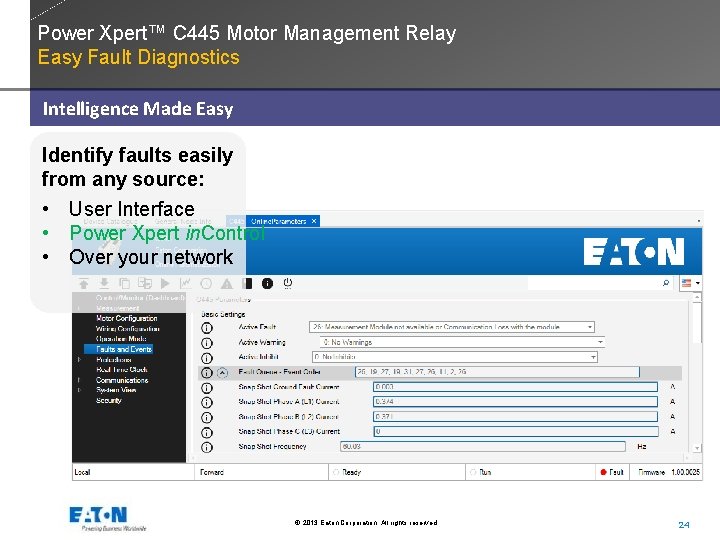720x540 pixels.
Task: Click the faded circle toolbar icon
Action: coord(206,283)
